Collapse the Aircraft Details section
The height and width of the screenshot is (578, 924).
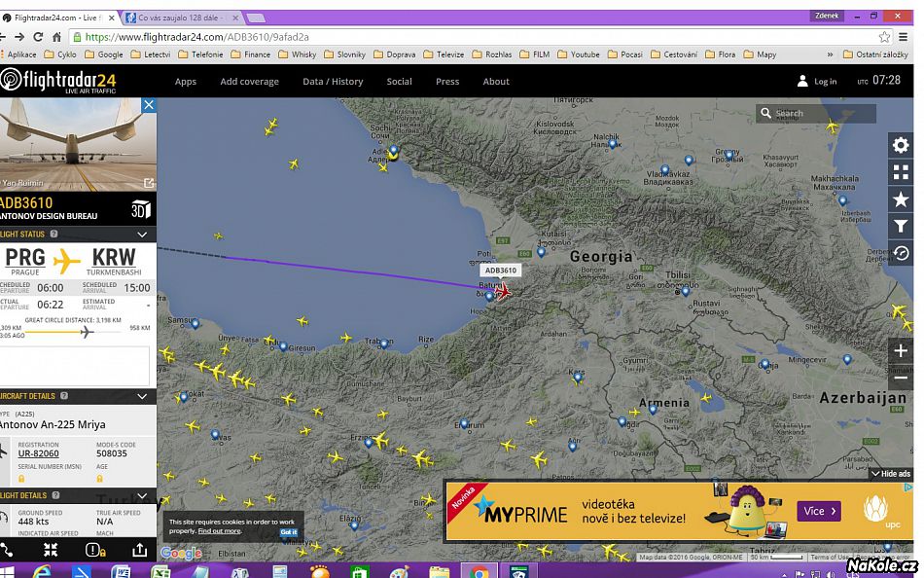click(142, 396)
